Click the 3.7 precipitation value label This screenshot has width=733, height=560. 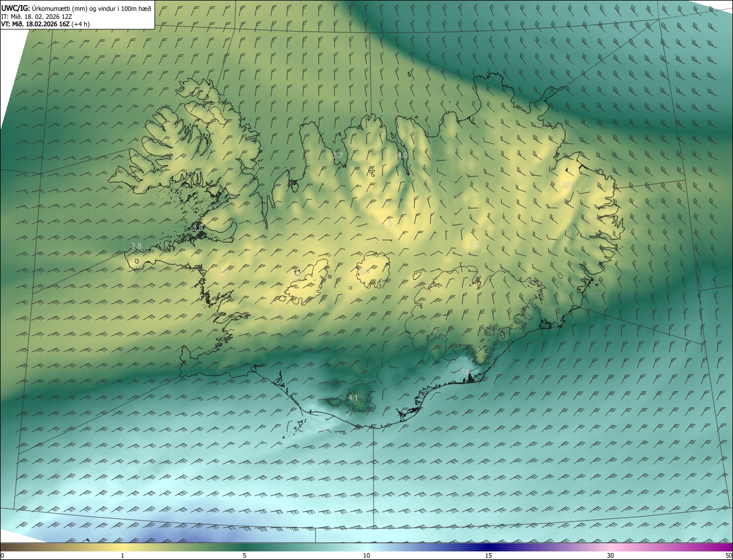[x=338, y=155]
